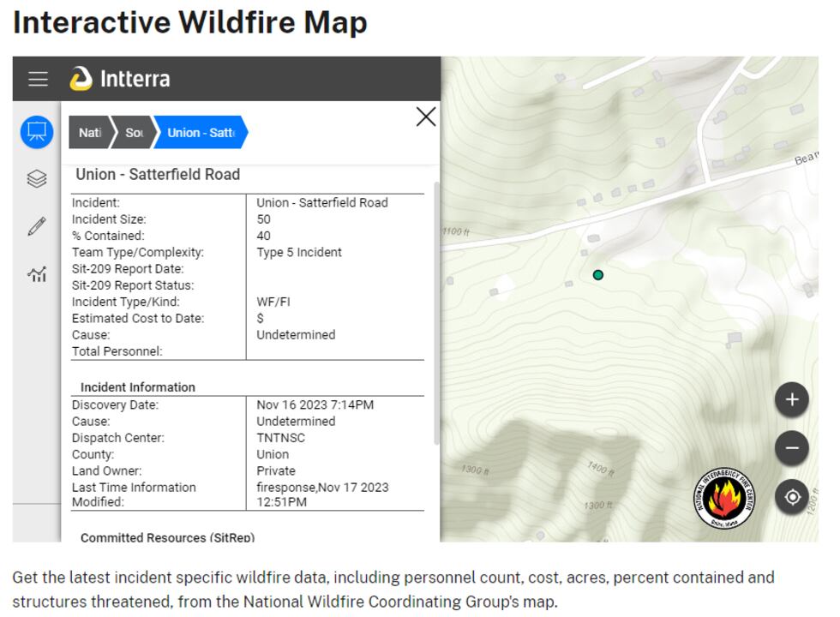The image size is (840, 617).
Task: Click the Union - Satterfield Road panel title
Action: tap(158, 175)
